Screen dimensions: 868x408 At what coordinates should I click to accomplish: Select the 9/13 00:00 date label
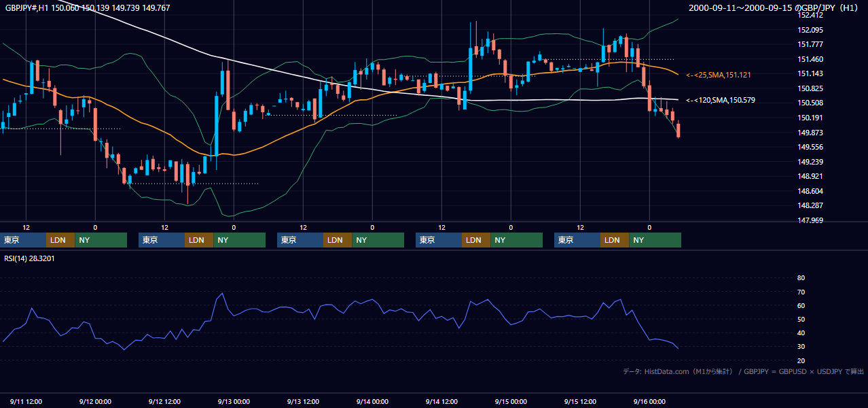pos(234,401)
